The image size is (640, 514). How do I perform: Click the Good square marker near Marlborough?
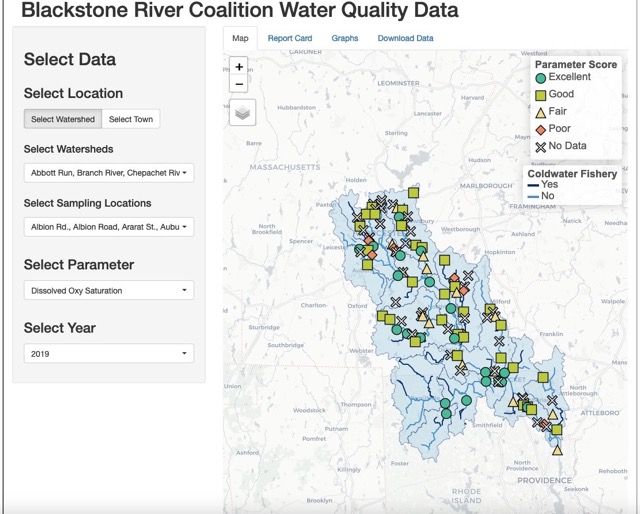413,193
